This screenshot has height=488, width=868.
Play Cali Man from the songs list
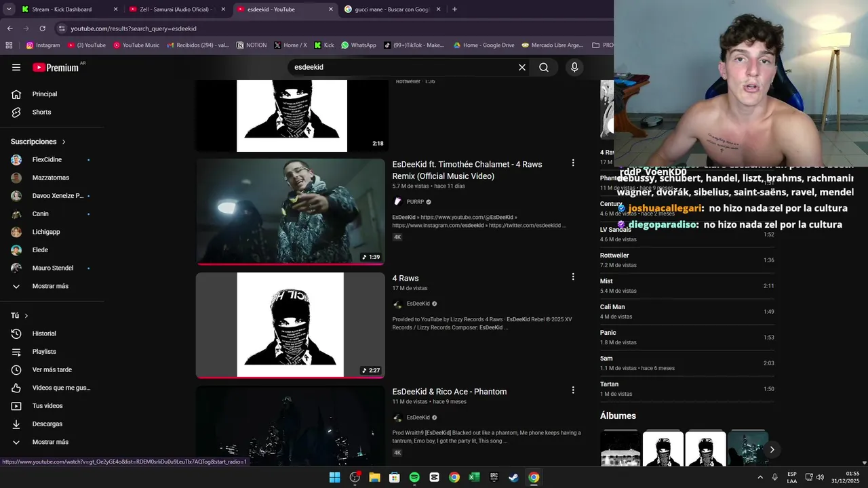click(687, 312)
